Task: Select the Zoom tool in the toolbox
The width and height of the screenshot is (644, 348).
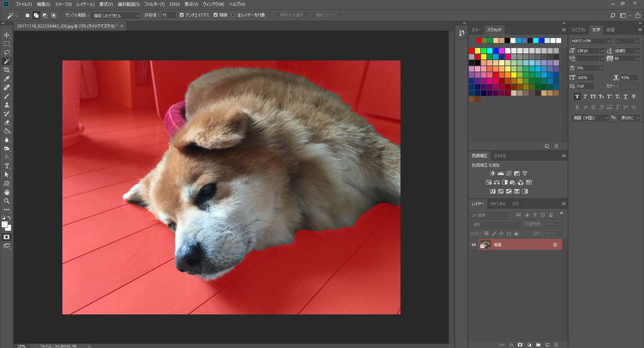Action: 7,200
